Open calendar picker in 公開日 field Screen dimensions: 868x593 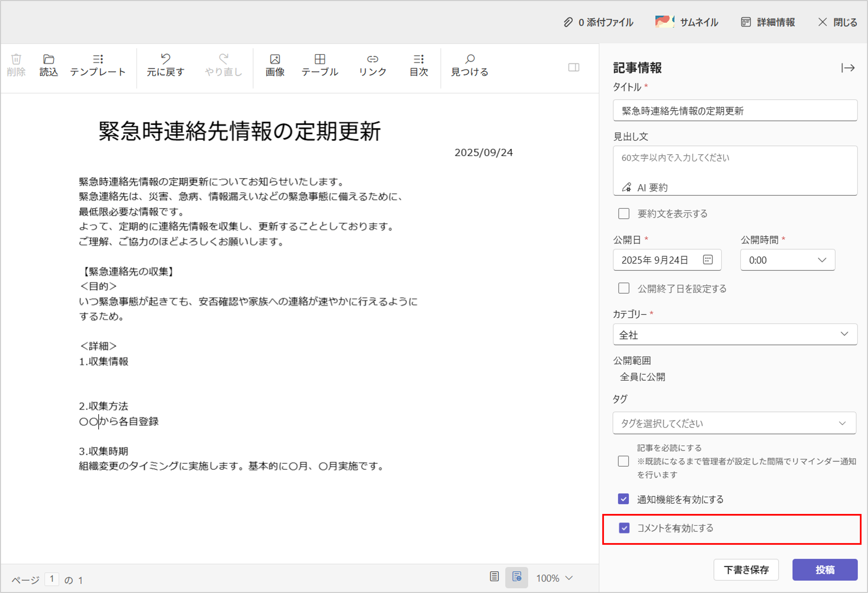707,260
